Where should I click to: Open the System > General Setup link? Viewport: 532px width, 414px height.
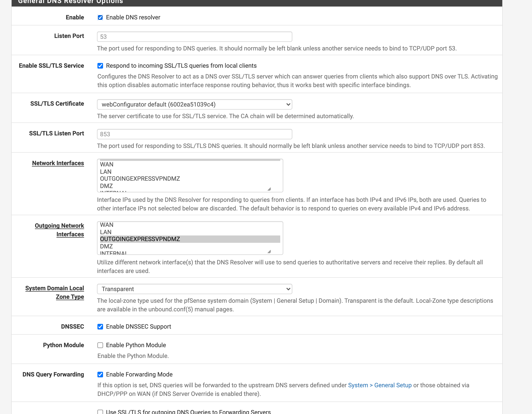click(380, 385)
